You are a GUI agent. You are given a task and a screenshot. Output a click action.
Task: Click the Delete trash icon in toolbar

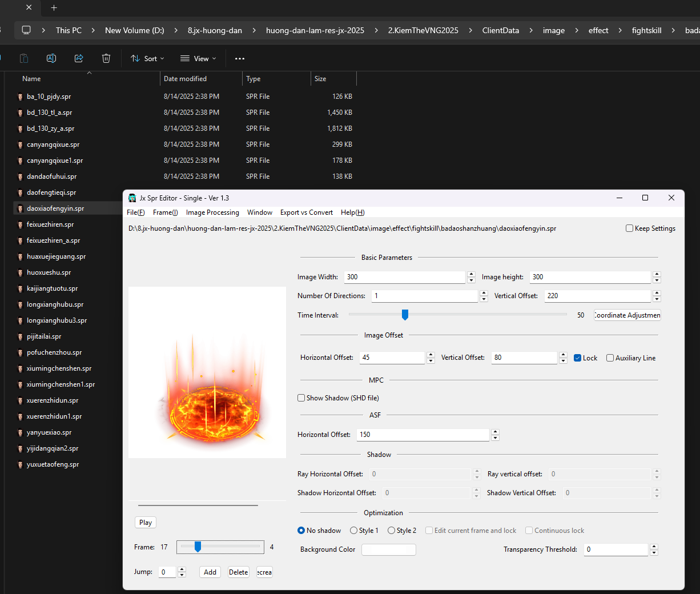(106, 58)
